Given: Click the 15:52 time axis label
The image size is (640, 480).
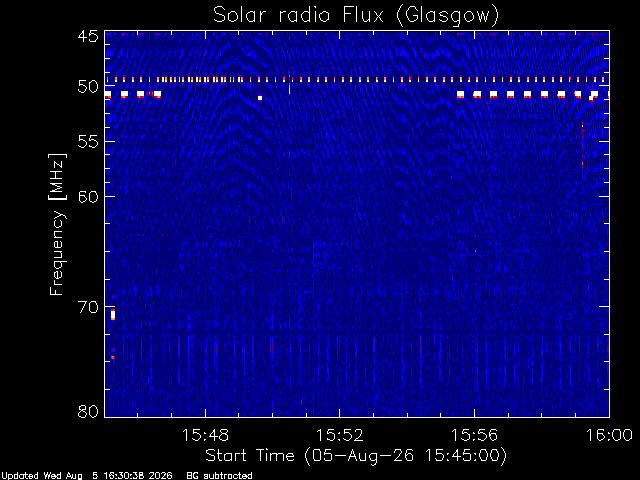Looking at the screenshot, I should (340, 435).
